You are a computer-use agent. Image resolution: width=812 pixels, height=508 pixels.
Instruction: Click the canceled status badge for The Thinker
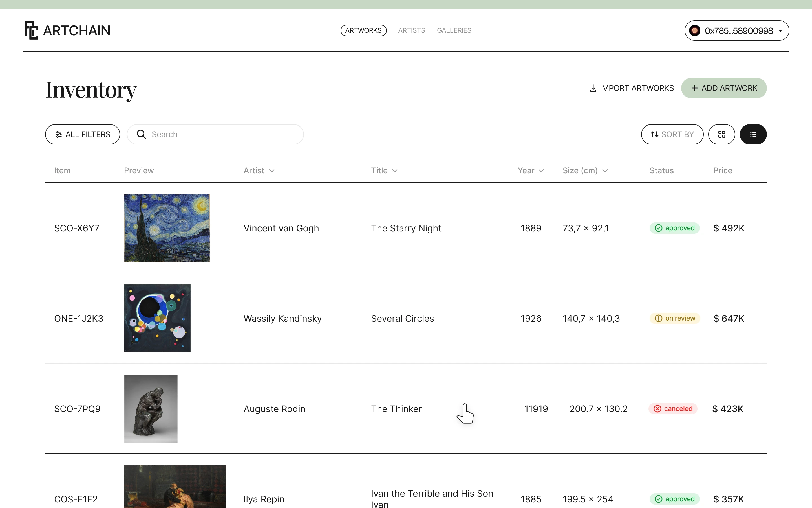coord(673,409)
